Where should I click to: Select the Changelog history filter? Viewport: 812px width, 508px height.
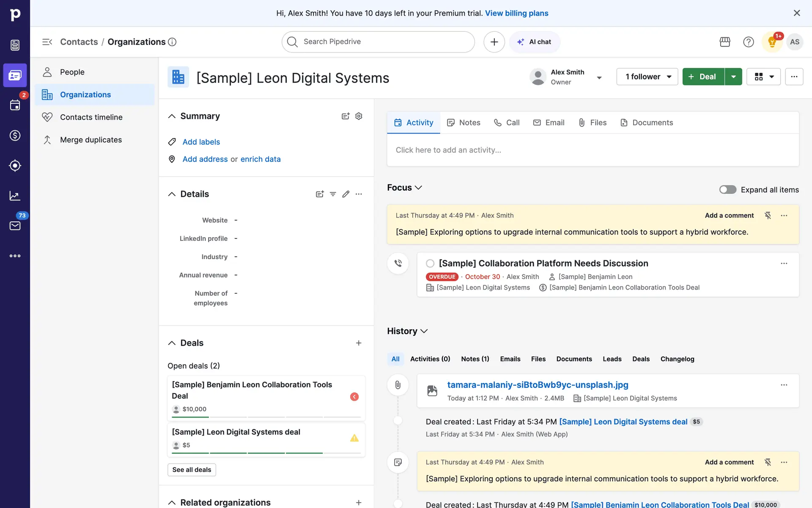click(x=677, y=359)
